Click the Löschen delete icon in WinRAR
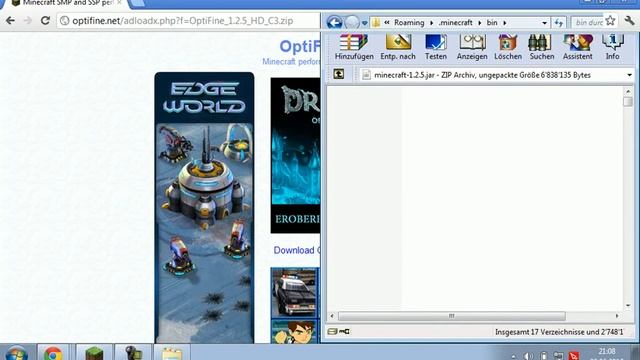This screenshot has width=640, height=360. point(508,47)
